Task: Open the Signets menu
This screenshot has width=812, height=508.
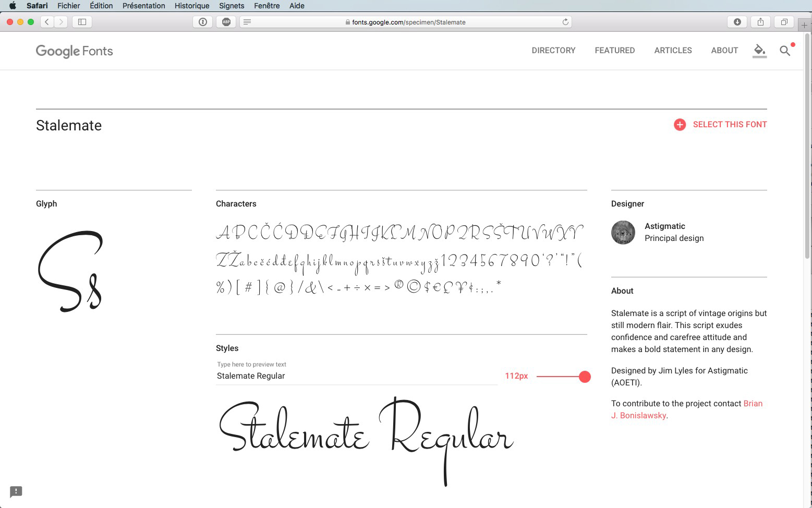Action: point(232,6)
